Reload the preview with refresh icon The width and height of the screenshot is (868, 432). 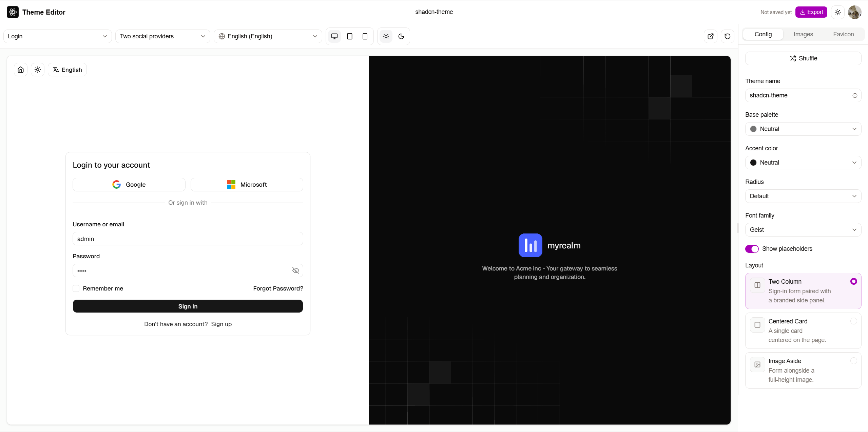[728, 36]
